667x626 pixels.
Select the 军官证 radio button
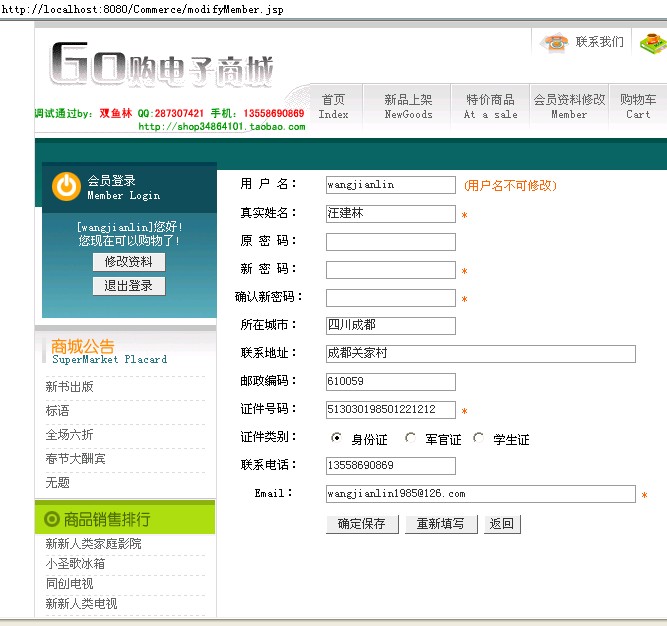[410, 438]
